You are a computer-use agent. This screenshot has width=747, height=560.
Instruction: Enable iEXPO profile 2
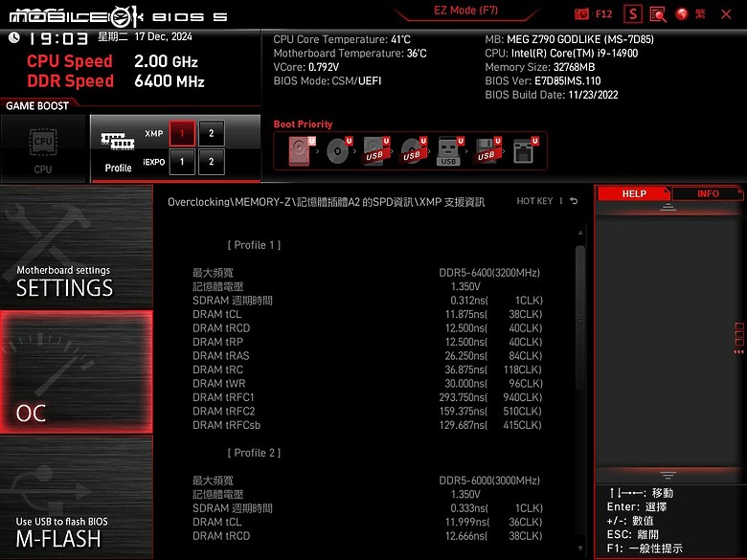click(x=211, y=162)
